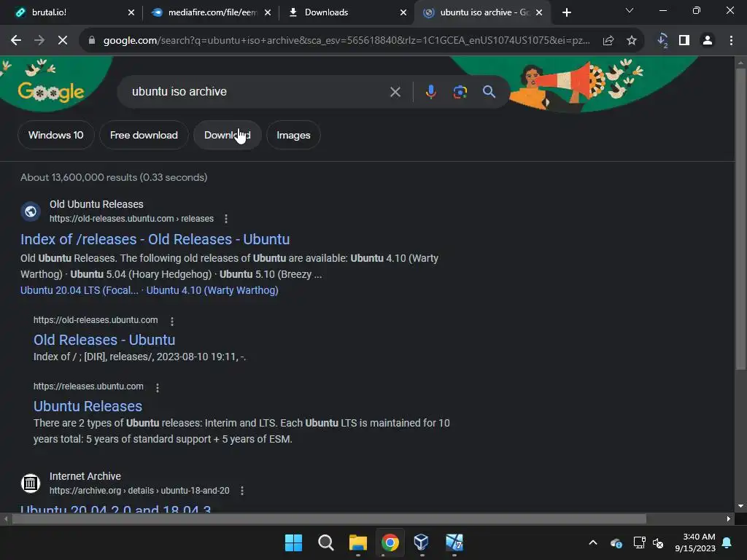Click the vertical scrollbar thumb
The image size is (747, 560).
point(740,219)
